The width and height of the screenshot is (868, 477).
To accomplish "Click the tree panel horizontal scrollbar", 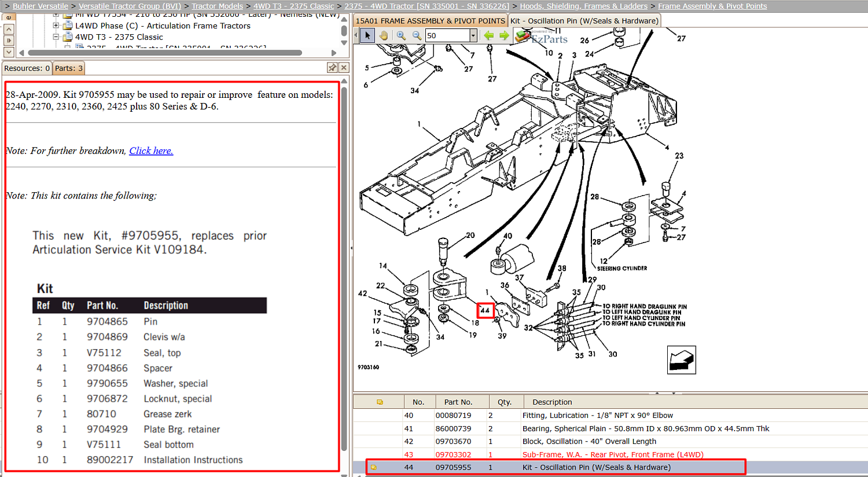I will [165, 53].
